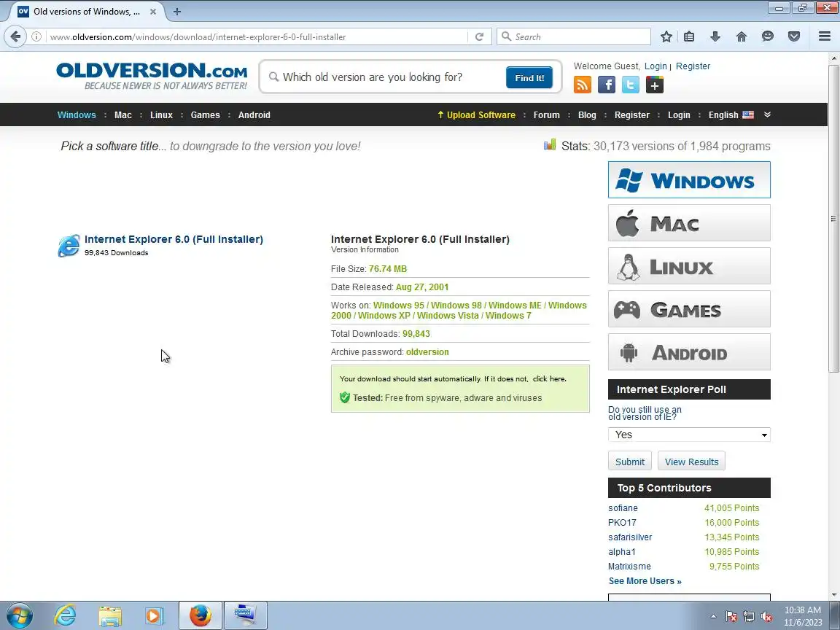Image resolution: width=840 pixels, height=630 pixels.
Task: Show hidden tray icons arrow
Action: point(713,617)
